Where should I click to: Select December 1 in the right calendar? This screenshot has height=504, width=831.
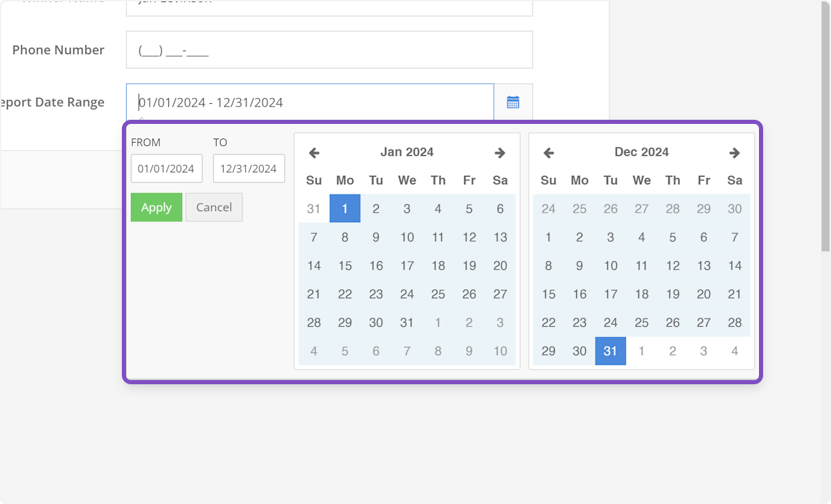click(548, 237)
